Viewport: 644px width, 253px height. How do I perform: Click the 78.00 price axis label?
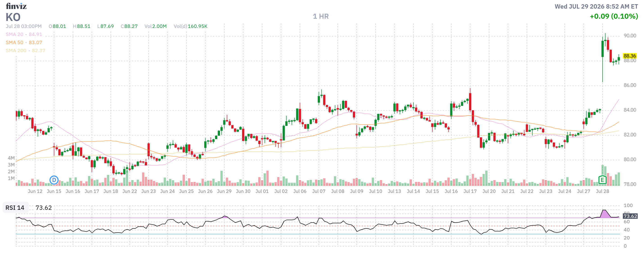pos(630,184)
